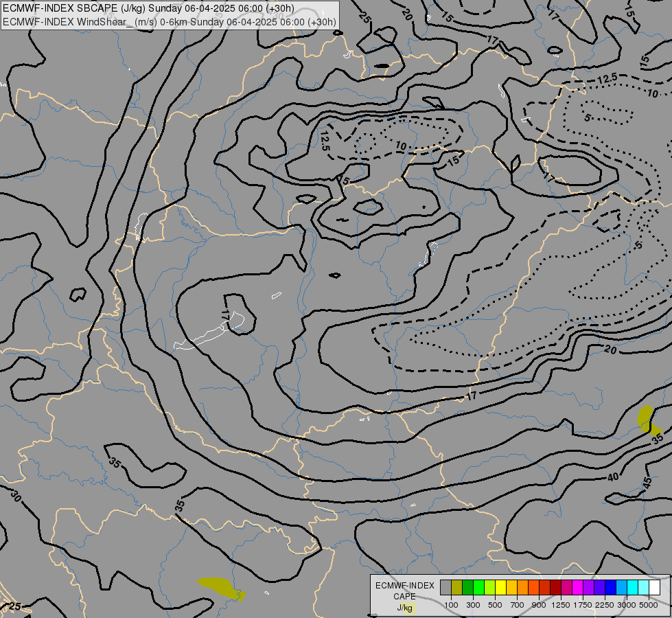The height and width of the screenshot is (618, 672).
Task: Select the cyan 3000 J/kg legend swatch
Action: point(632,588)
